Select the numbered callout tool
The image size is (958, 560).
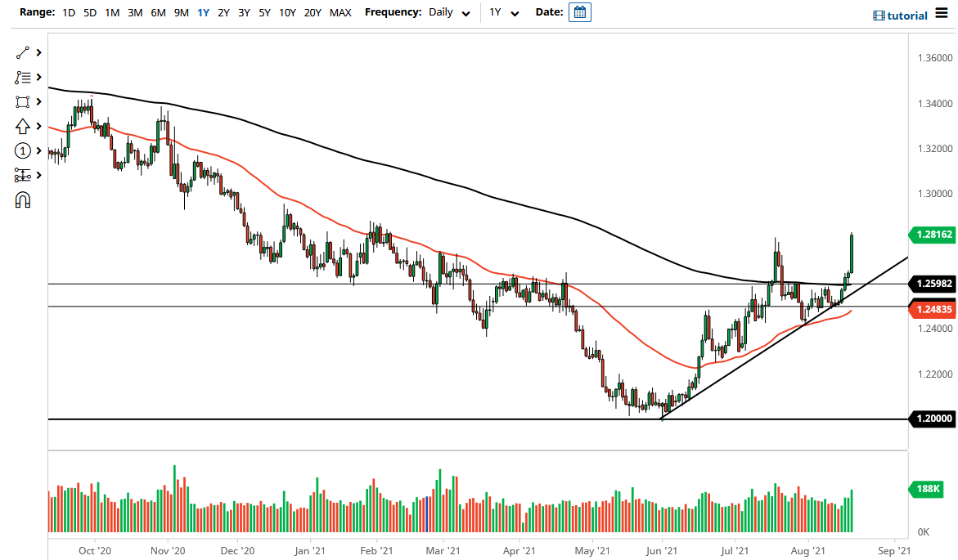(x=23, y=150)
